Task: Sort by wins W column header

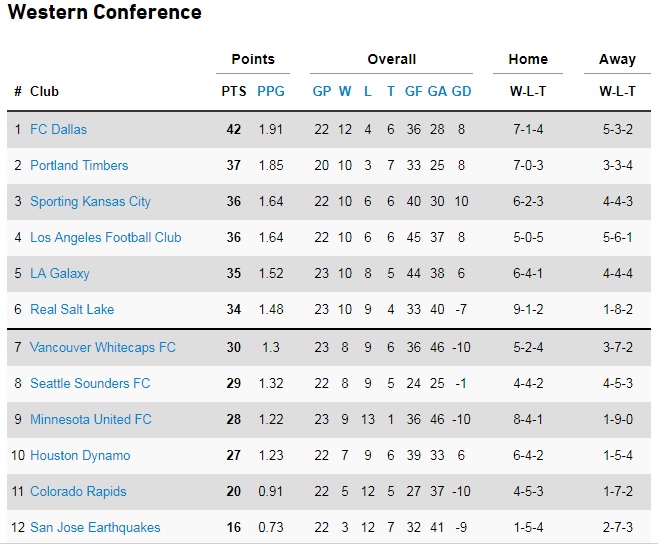Action: (x=345, y=91)
